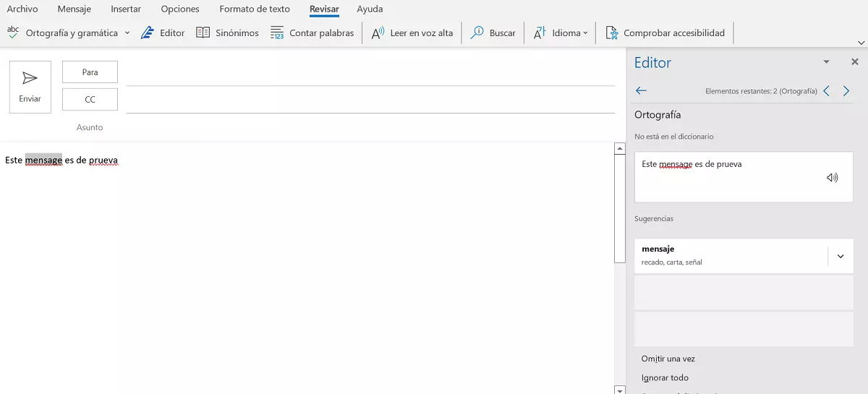Go back with Editor pane left arrow

(x=641, y=90)
